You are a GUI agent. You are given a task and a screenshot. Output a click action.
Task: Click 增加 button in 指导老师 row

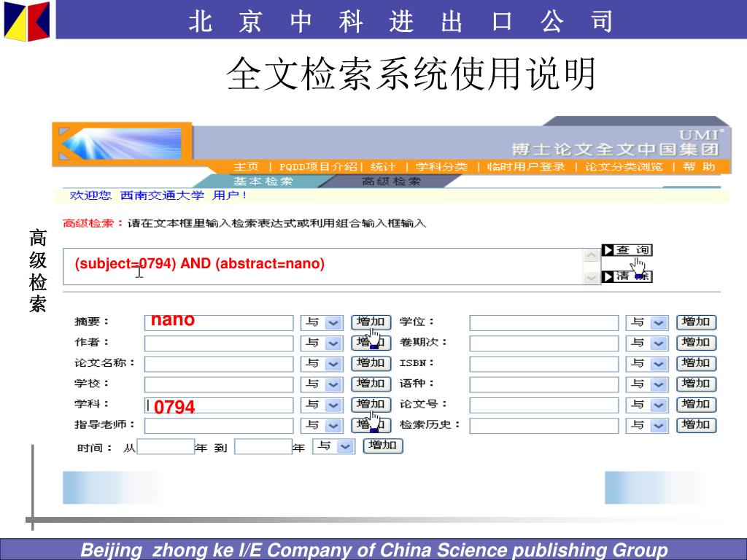pos(371,425)
